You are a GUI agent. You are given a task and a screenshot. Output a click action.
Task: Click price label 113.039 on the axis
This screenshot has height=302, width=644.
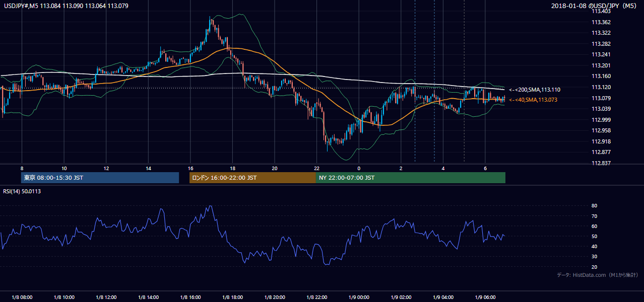coord(601,109)
